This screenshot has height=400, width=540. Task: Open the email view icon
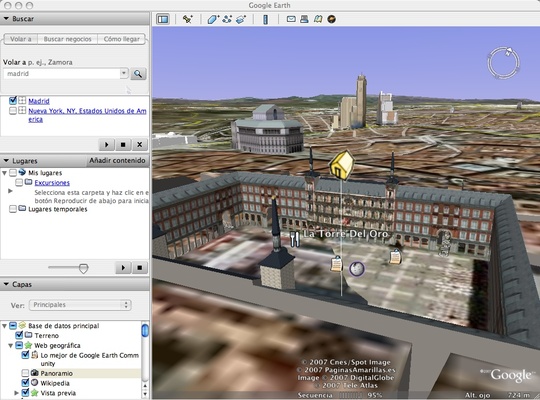coord(291,19)
